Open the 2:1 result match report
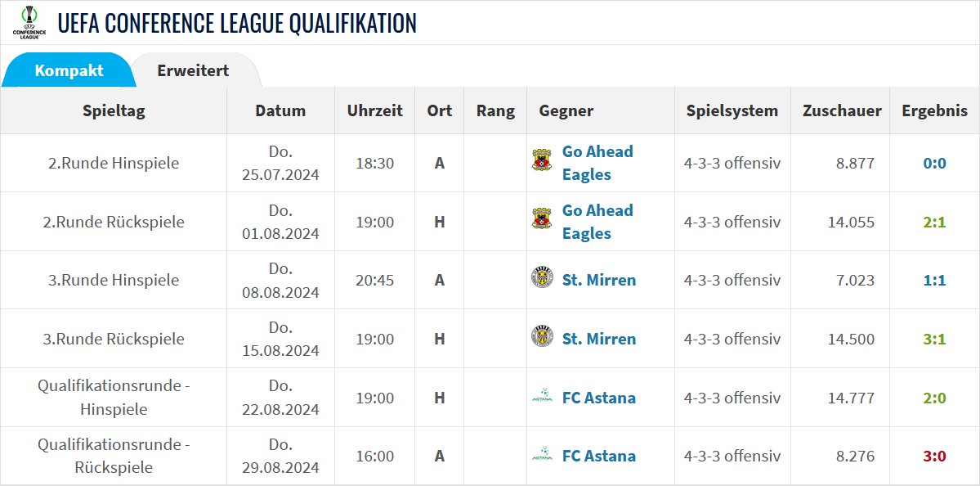Screen dimensions: 980x486 (934, 222)
